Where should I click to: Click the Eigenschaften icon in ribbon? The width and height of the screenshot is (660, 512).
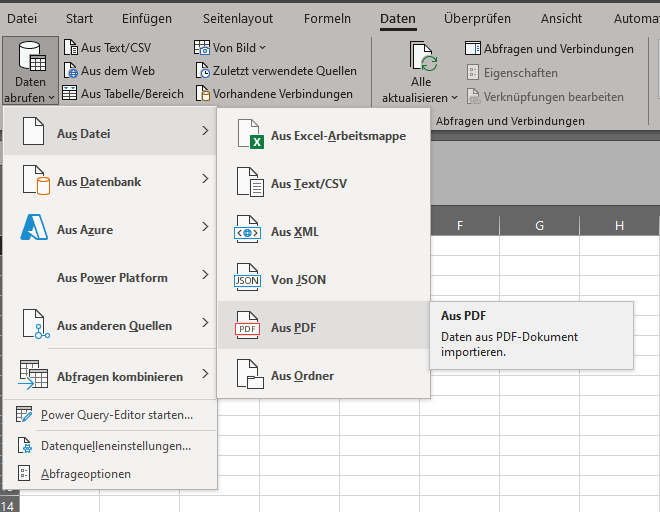pos(473,72)
